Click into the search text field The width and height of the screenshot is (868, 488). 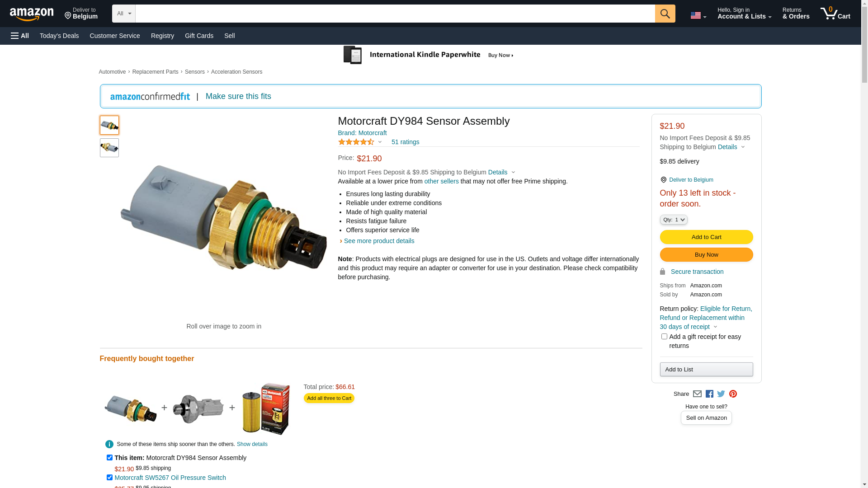(395, 14)
